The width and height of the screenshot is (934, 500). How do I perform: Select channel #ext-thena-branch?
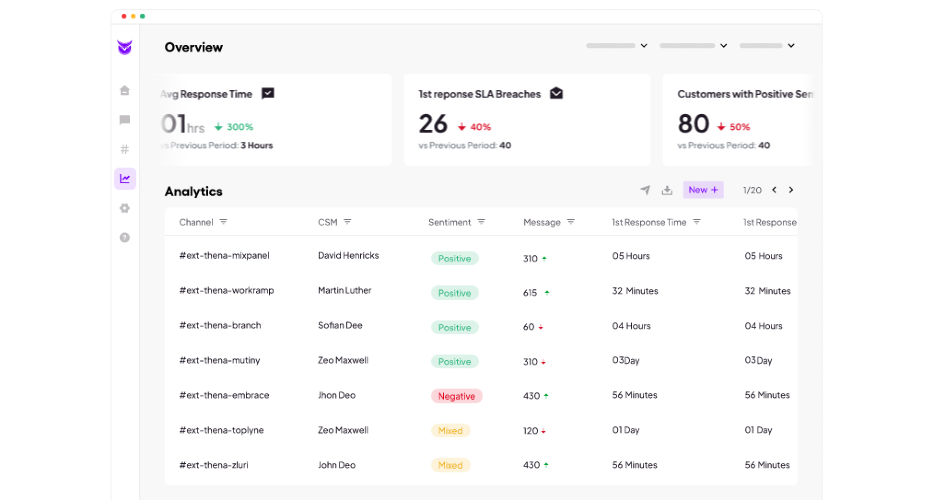(x=220, y=325)
